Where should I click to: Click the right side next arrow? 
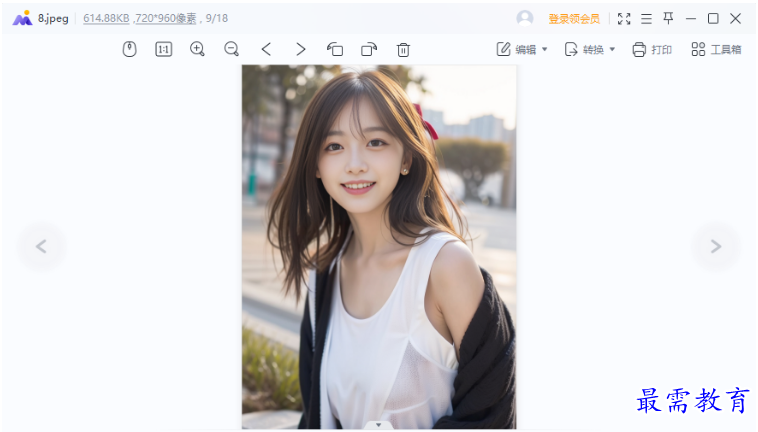coord(716,246)
